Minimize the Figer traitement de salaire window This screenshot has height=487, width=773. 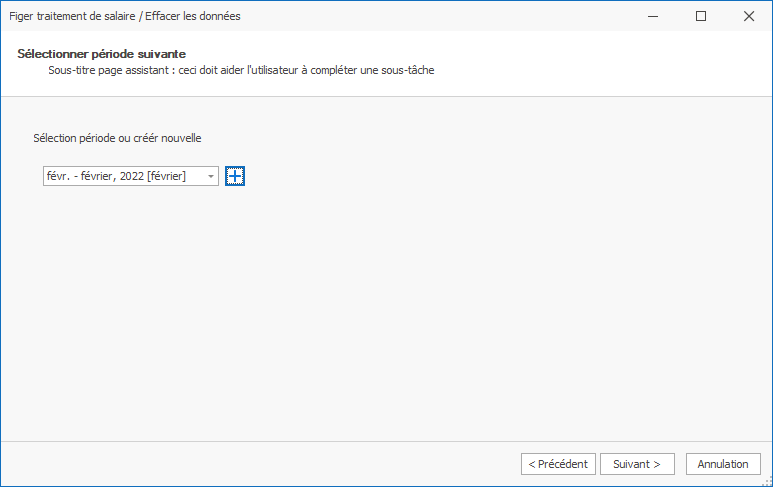pyautogui.click(x=653, y=16)
